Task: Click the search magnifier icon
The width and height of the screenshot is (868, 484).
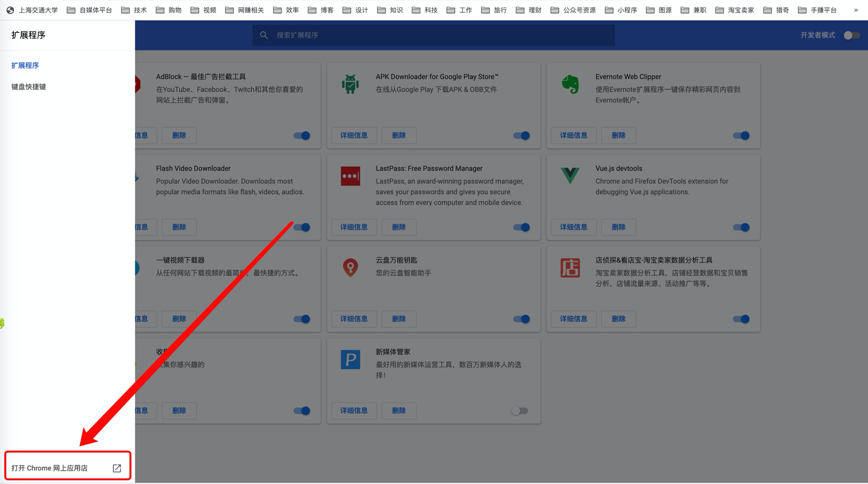Action: pyautogui.click(x=264, y=35)
